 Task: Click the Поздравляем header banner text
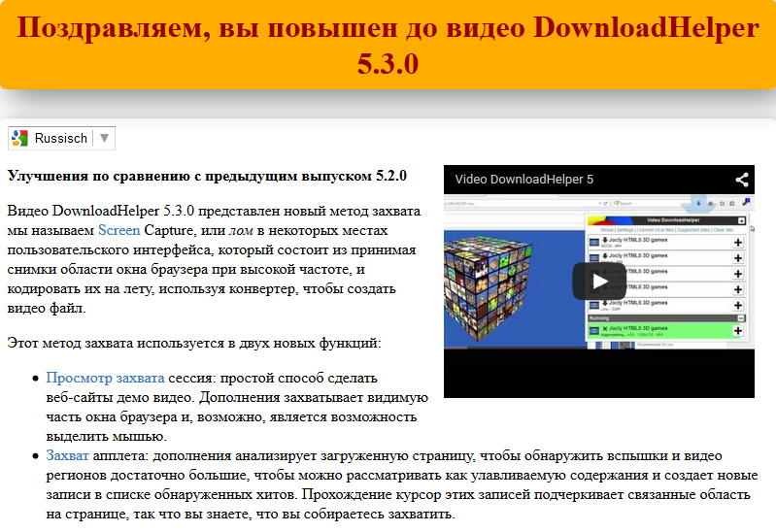[x=388, y=45]
